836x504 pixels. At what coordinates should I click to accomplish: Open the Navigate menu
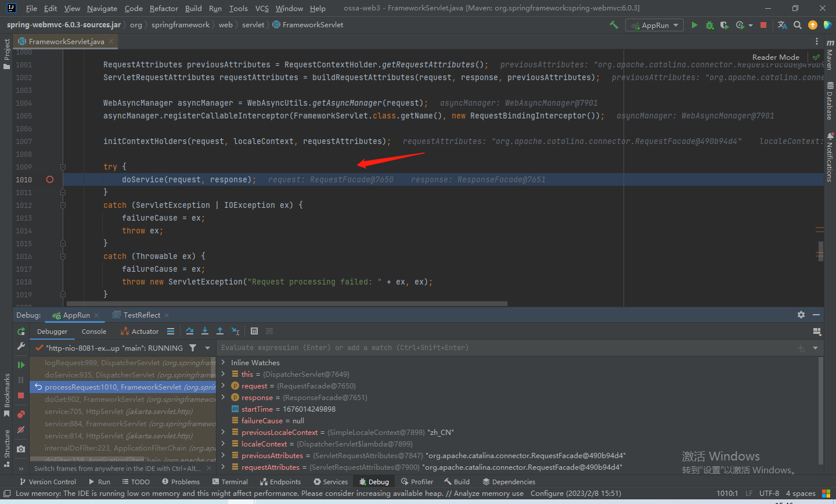tap(102, 8)
